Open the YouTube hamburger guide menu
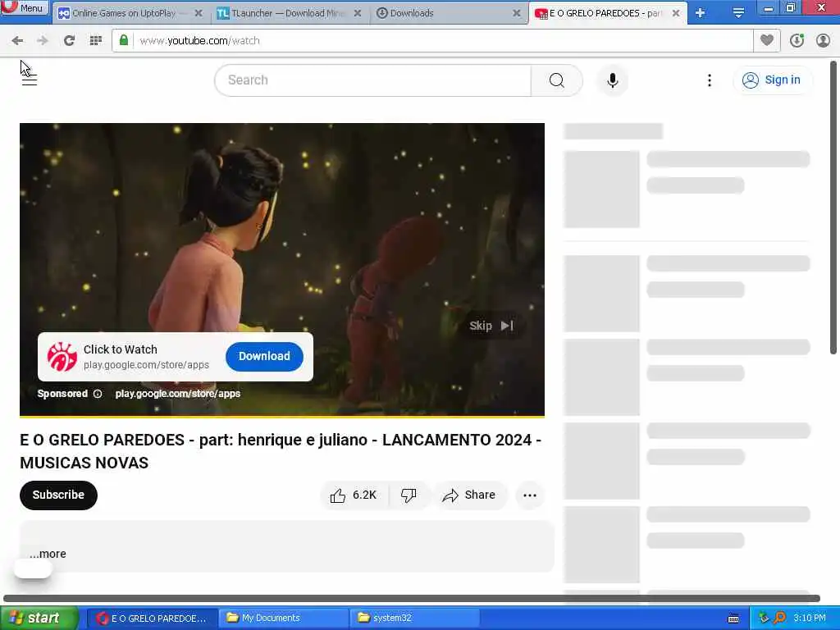This screenshot has height=630, width=840. [29, 80]
